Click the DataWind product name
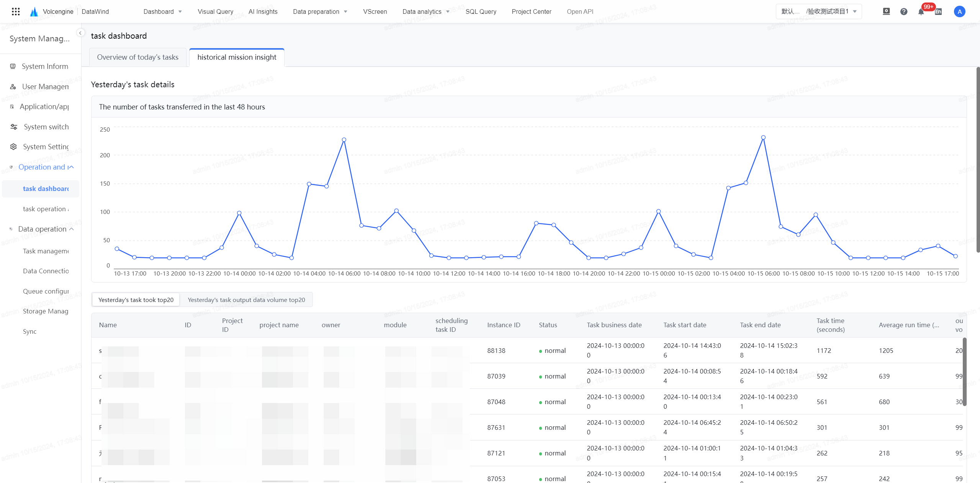This screenshot has width=980, height=483. [x=95, y=11]
